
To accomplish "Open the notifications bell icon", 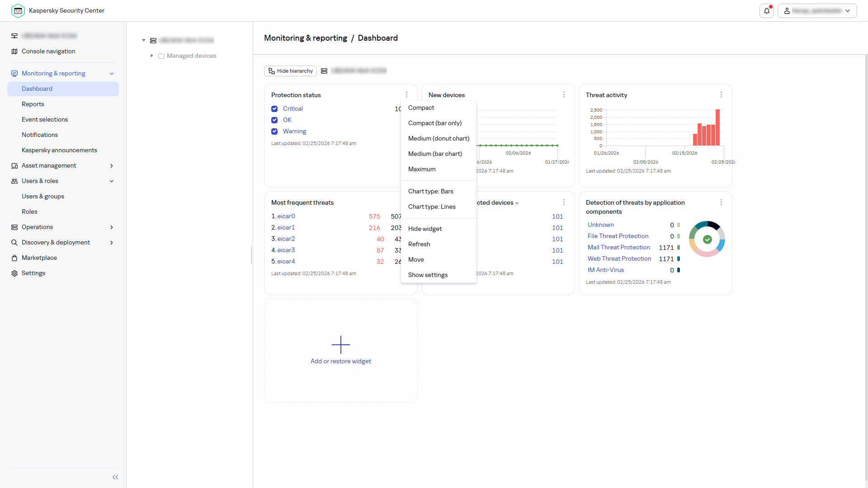I will (767, 11).
